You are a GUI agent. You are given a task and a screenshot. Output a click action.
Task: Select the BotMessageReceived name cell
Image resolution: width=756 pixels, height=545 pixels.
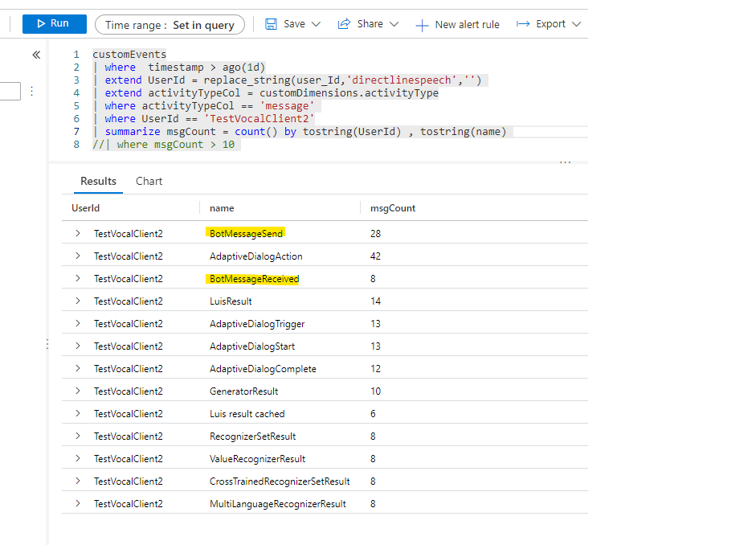(x=254, y=279)
